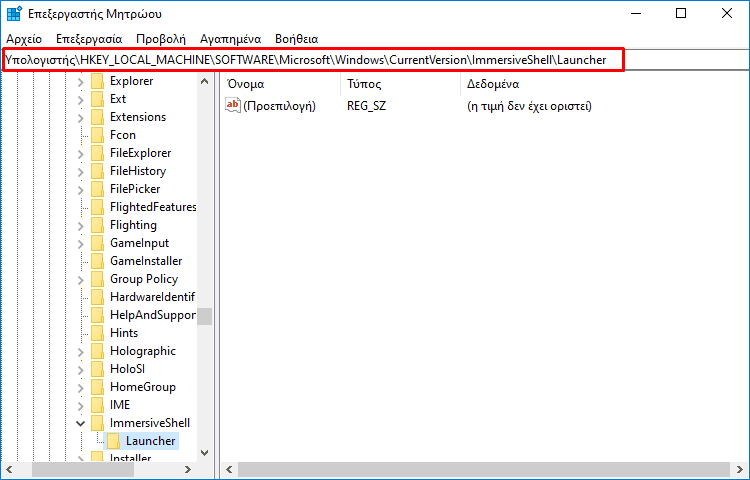Select the Fcon key label
The width and height of the screenshot is (750, 480).
(123, 135)
